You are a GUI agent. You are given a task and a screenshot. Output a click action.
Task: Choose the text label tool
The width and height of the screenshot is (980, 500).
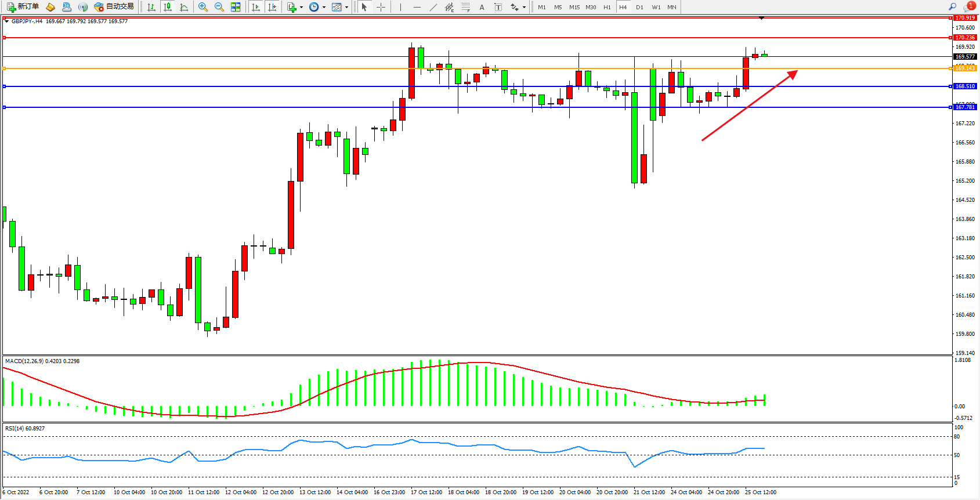click(x=498, y=7)
